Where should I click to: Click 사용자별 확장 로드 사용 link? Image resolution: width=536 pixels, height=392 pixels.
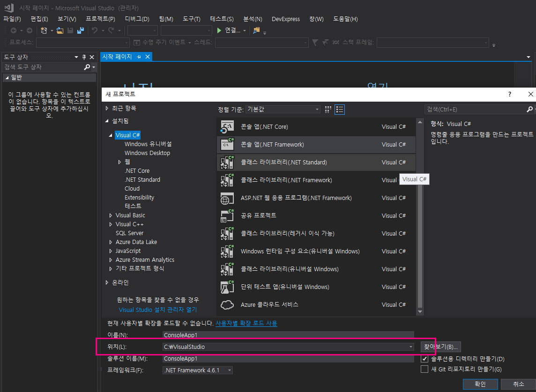coord(246,323)
